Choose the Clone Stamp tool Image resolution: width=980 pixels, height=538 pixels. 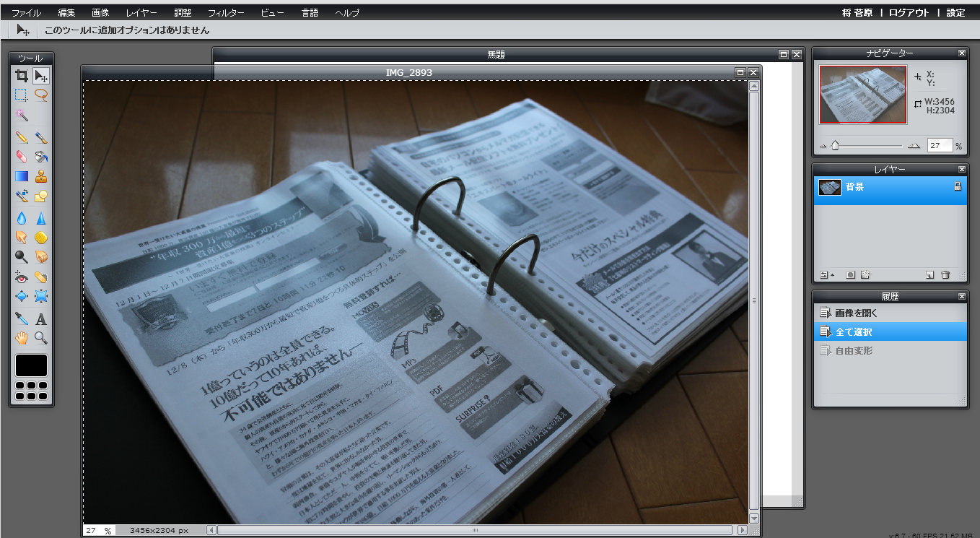point(41,176)
